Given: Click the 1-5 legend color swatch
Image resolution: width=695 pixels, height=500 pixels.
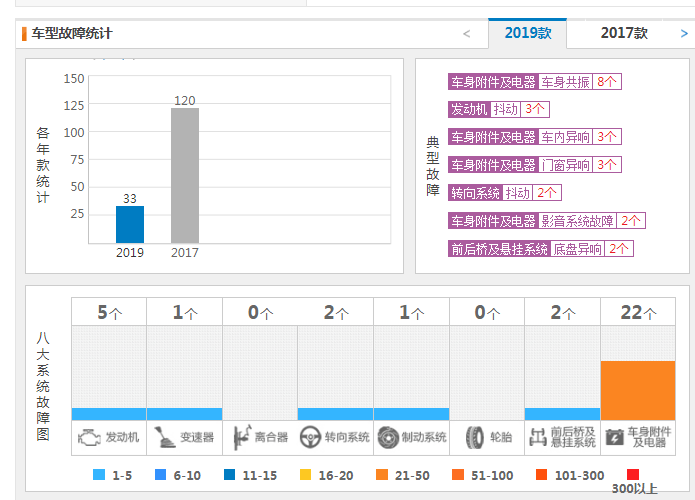Looking at the screenshot, I should [99, 475].
